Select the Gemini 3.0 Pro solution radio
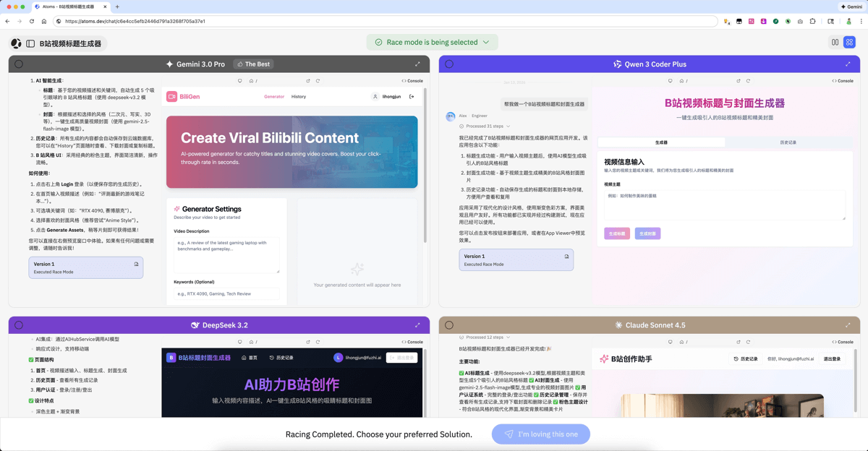This screenshot has height=451, width=868. point(19,64)
